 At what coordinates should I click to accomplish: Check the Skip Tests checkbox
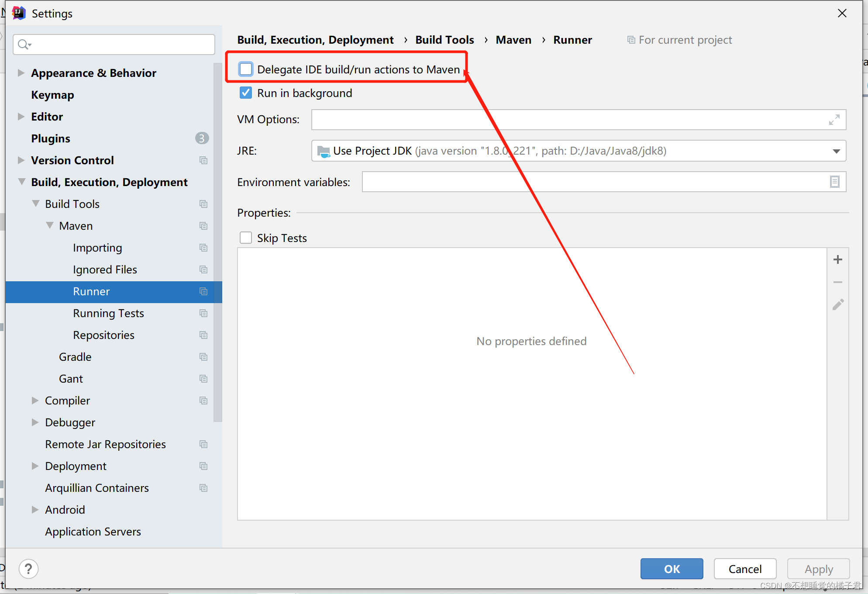[246, 238]
